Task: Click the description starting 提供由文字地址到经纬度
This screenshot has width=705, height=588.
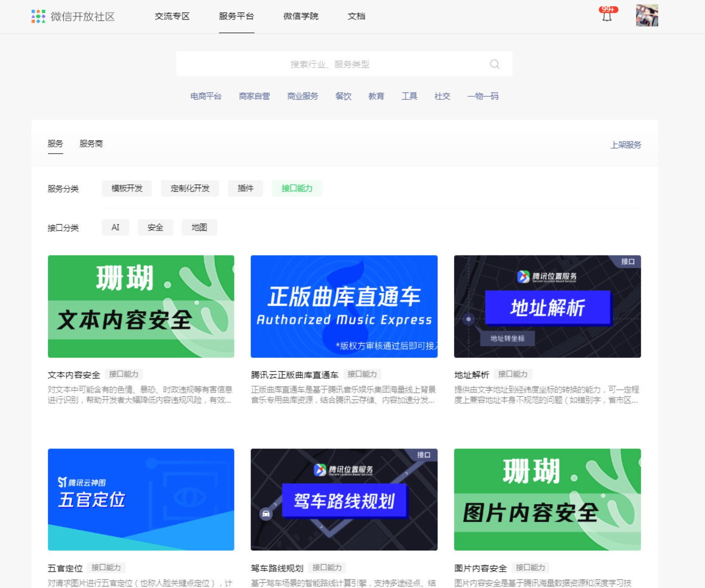Action: click(546, 395)
